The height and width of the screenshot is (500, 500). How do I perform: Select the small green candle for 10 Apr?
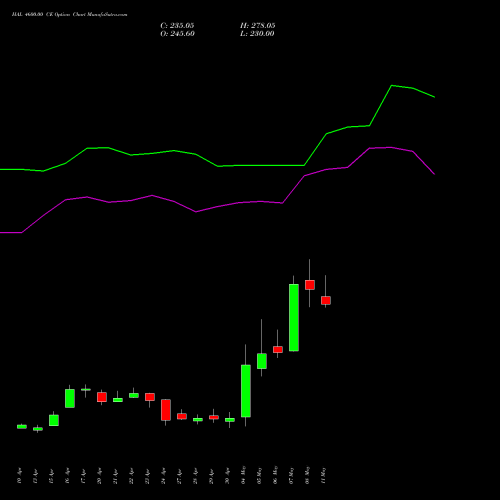click(22, 427)
